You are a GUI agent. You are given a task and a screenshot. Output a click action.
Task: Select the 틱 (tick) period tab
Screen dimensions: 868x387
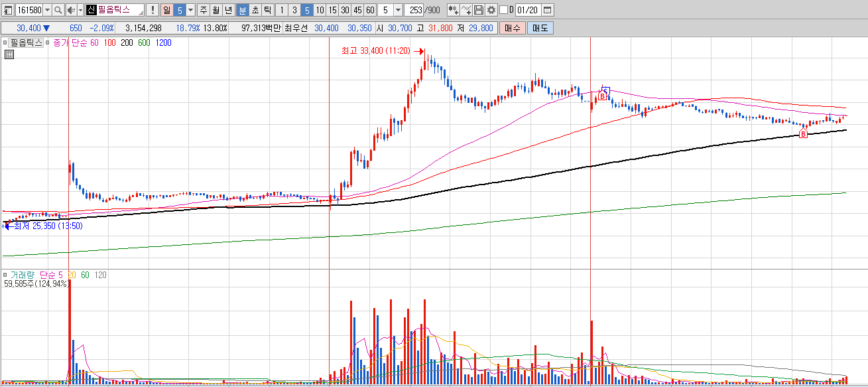coord(268,10)
